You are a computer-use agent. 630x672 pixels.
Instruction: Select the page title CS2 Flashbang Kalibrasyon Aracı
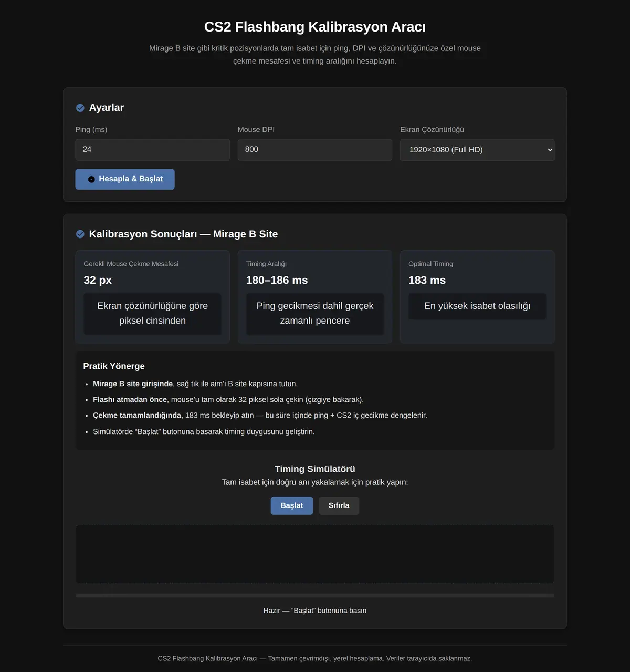[x=315, y=27]
